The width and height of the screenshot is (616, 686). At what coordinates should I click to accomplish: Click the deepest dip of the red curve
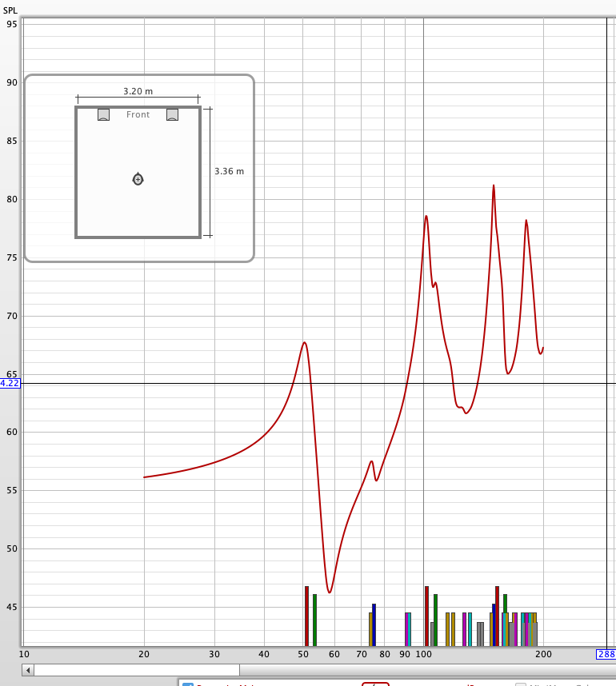click(330, 592)
